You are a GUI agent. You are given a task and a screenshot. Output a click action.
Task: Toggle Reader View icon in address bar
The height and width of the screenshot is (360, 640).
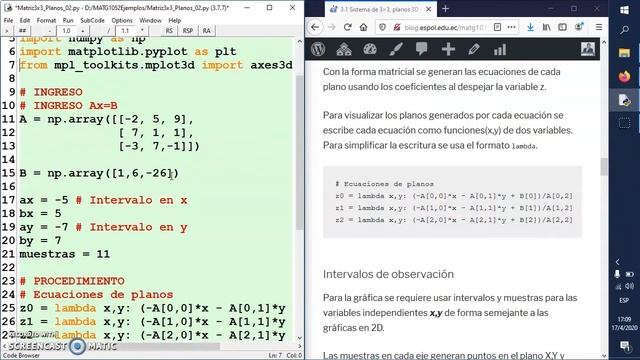pos(498,27)
